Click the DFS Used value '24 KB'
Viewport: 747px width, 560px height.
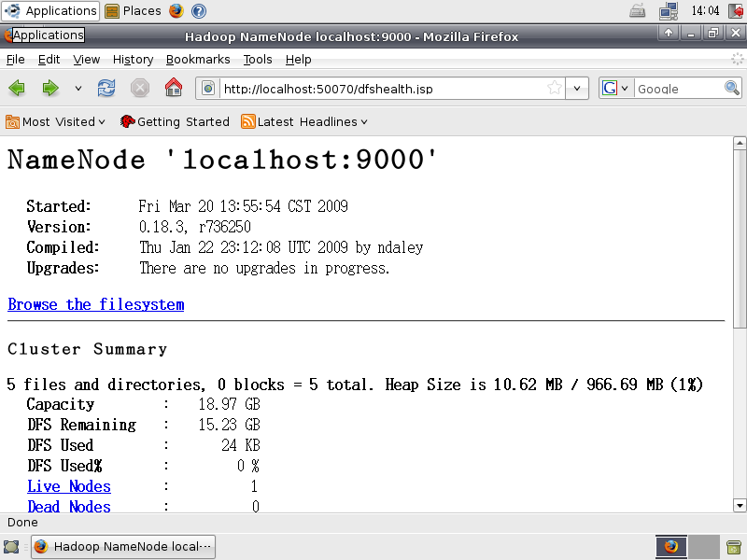[241, 445]
